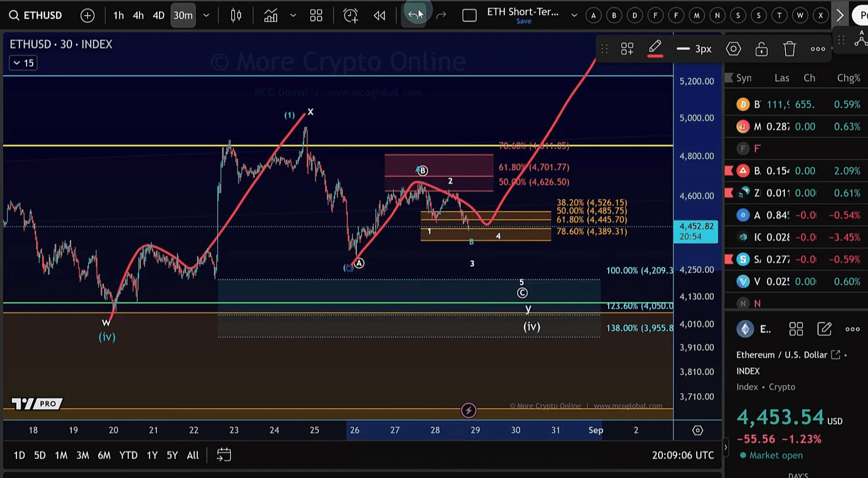
Task: Open more drawing options ellipsis
Action: pyautogui.click(x=818, y=49)
